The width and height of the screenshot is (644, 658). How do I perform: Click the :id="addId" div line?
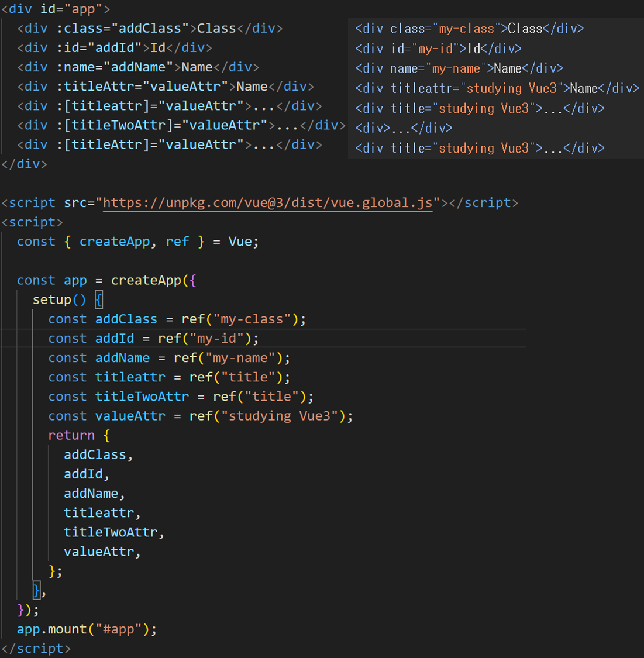(x=115, y=48)
